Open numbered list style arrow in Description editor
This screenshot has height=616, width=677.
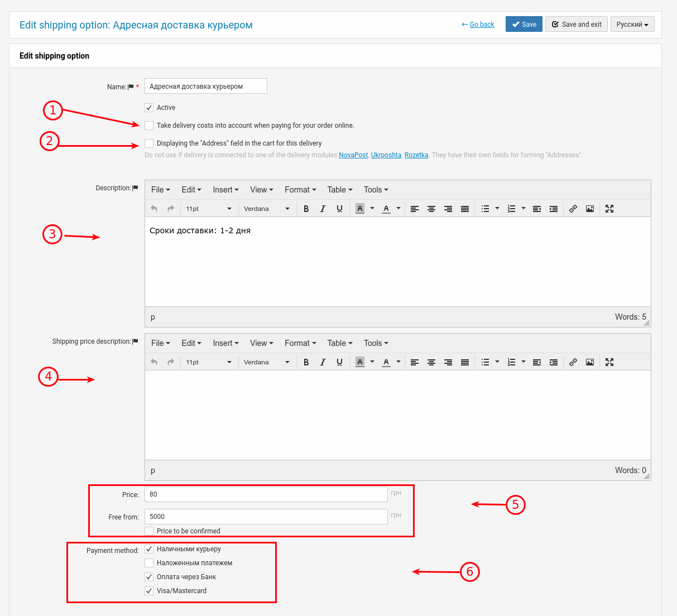524,209
